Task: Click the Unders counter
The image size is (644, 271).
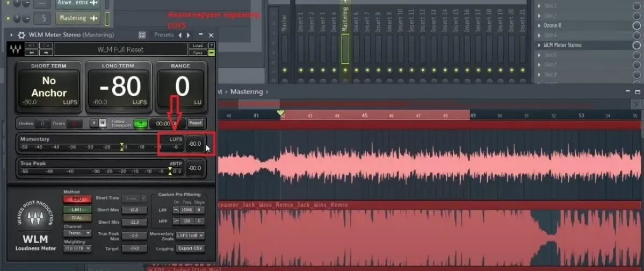Action: pyautogui.click(x=43, y=123)
